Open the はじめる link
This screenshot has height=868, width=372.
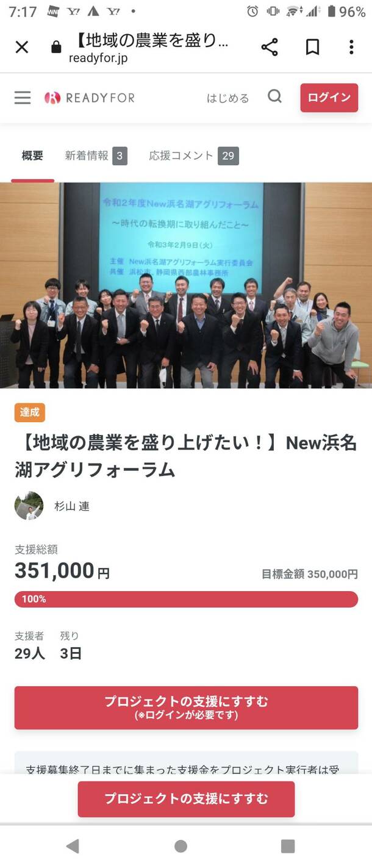point(227,98)
